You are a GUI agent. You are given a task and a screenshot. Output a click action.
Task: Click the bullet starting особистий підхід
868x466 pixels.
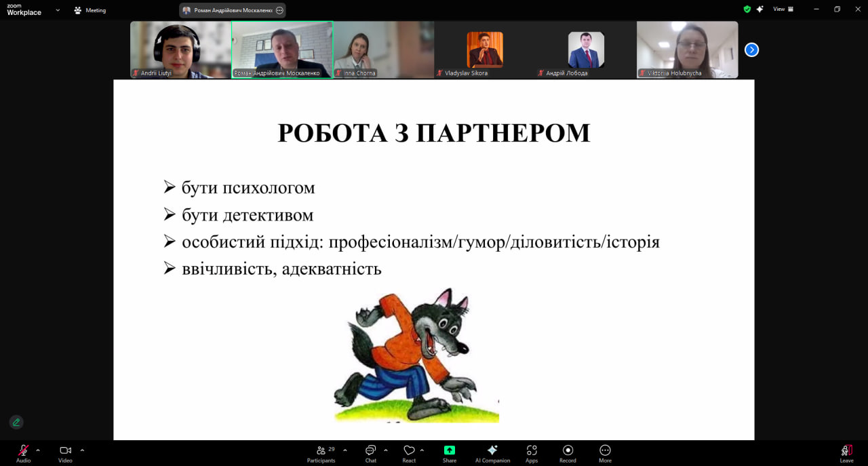[420, 242]
